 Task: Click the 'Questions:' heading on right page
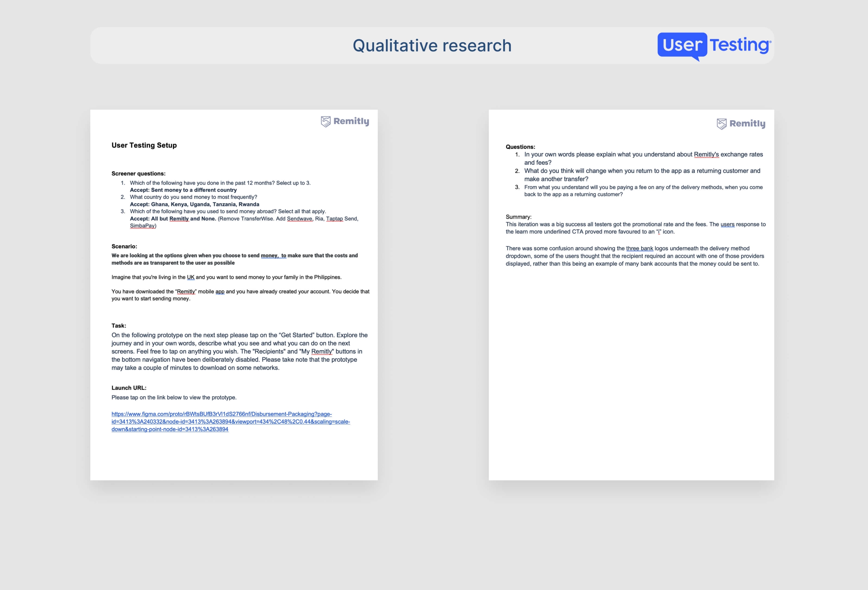tap(520, 147)
